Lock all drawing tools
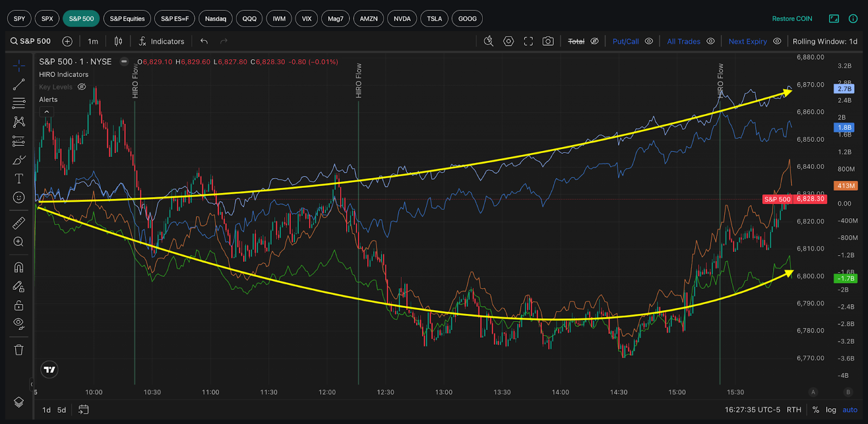The width and height of the screenshot is (868, 424). click(19, 305)
